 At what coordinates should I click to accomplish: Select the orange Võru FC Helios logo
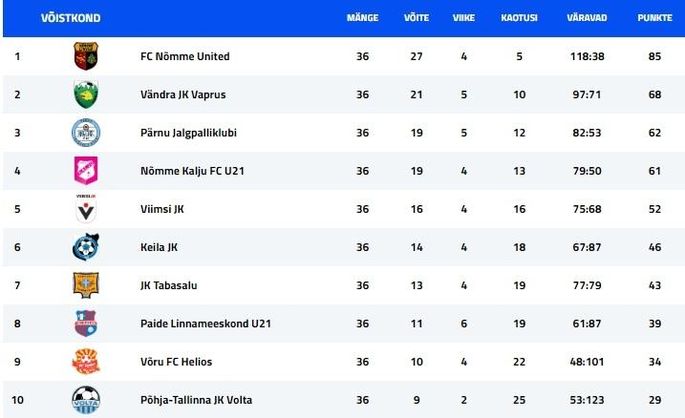tap(86, 361)
